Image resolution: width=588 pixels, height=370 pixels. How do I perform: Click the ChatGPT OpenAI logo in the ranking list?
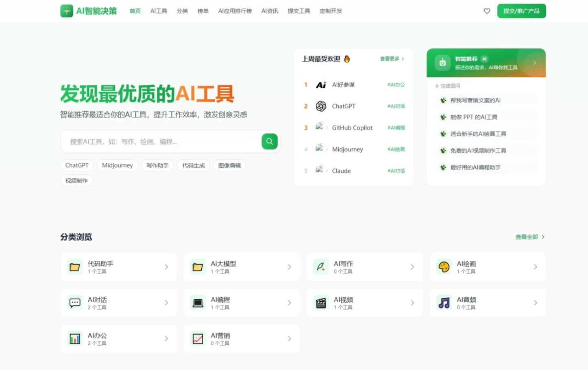(x=321, y=106)
